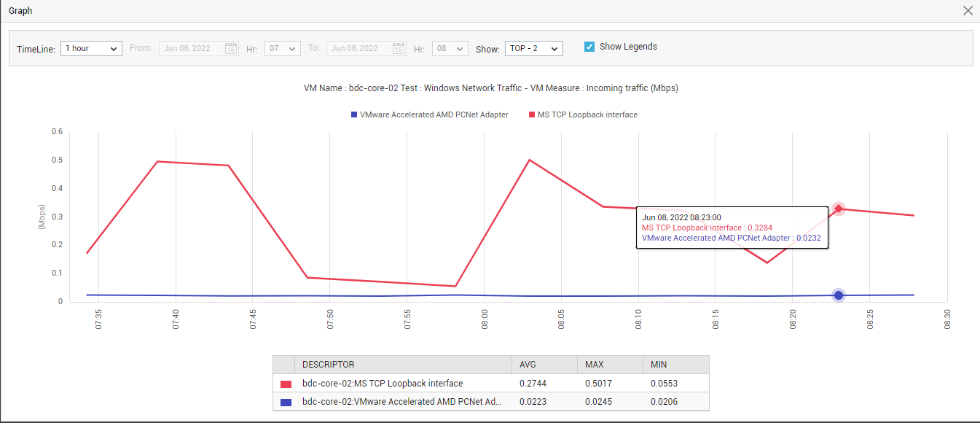Select bdc-core-02:VMware Accelerated AMD PCNet row text
980x423 pixels.
point(402,403)
